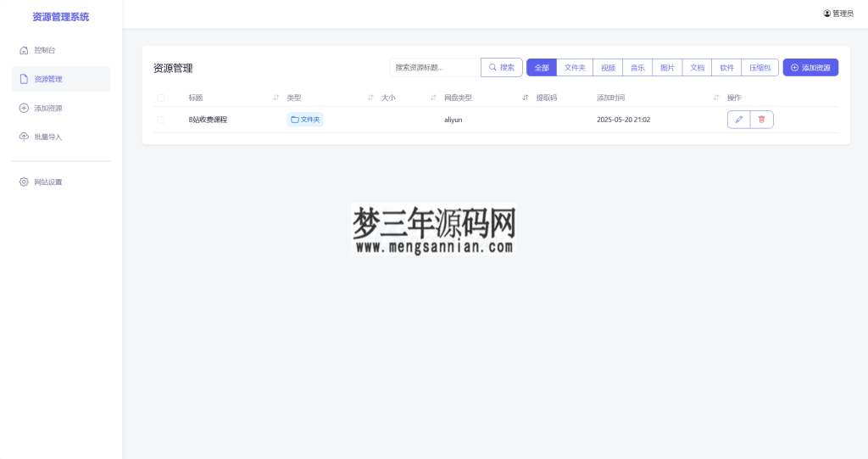Click the 网站设置 gear icon

point(24,182)
